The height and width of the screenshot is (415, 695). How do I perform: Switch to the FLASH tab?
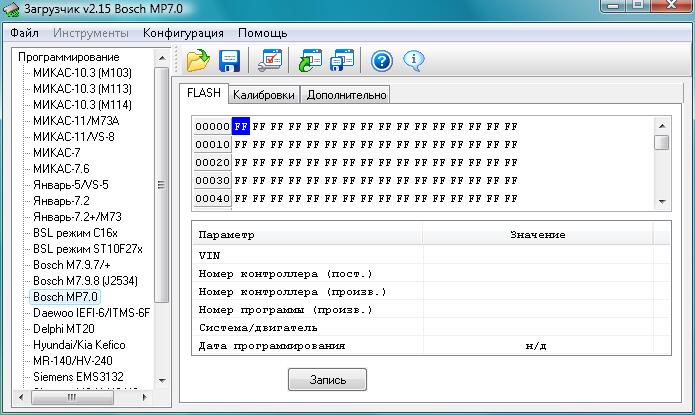pos(204,93)
